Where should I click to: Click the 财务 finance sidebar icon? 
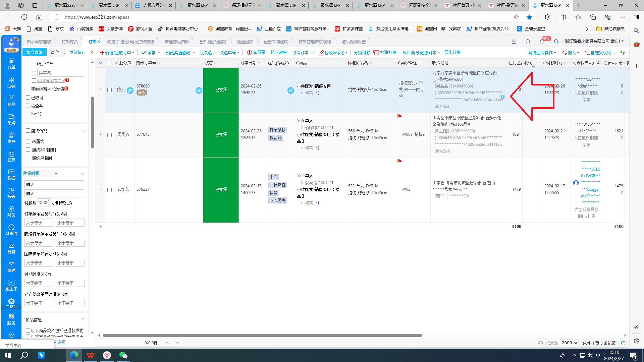11,211
